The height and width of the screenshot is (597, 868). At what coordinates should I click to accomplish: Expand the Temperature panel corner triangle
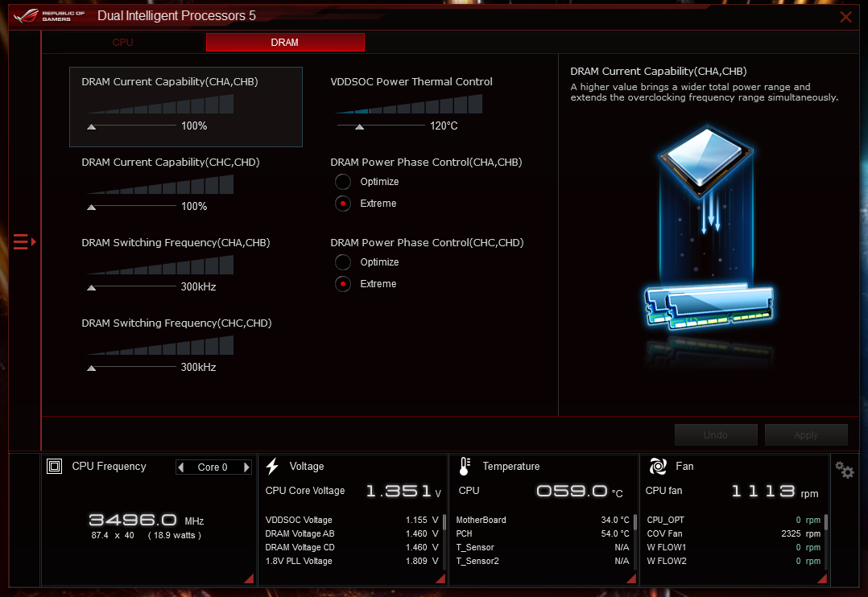pos(631,578)
